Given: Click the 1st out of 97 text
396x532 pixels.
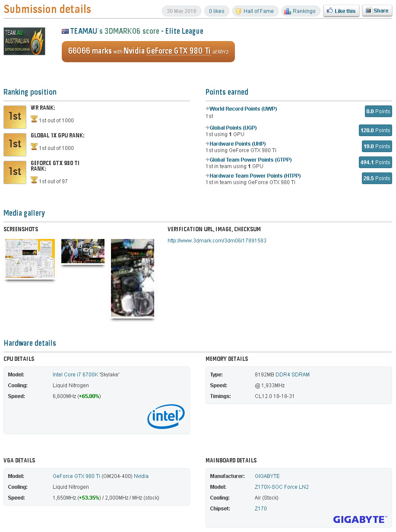Looking at the screenshot, I should coord(53,182).
